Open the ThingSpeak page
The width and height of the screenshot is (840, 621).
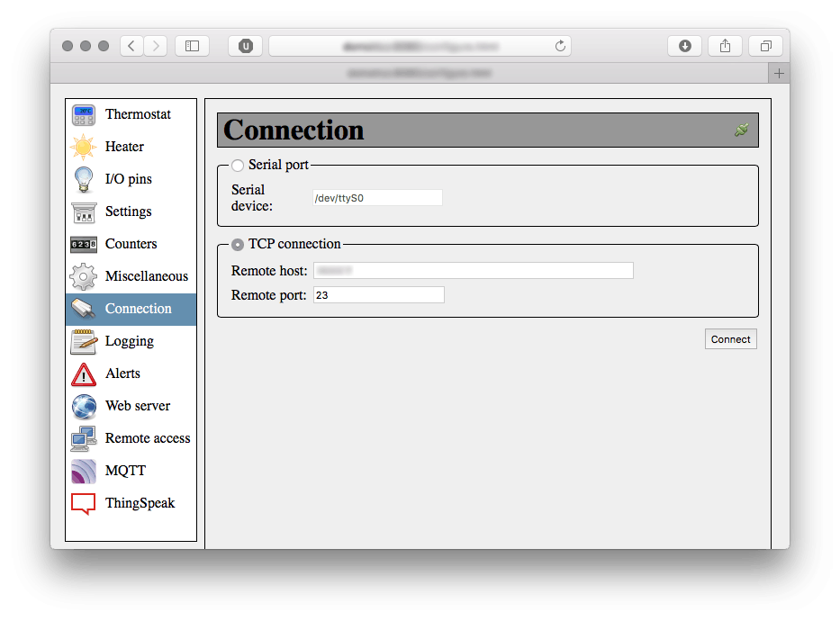point(131,503)
